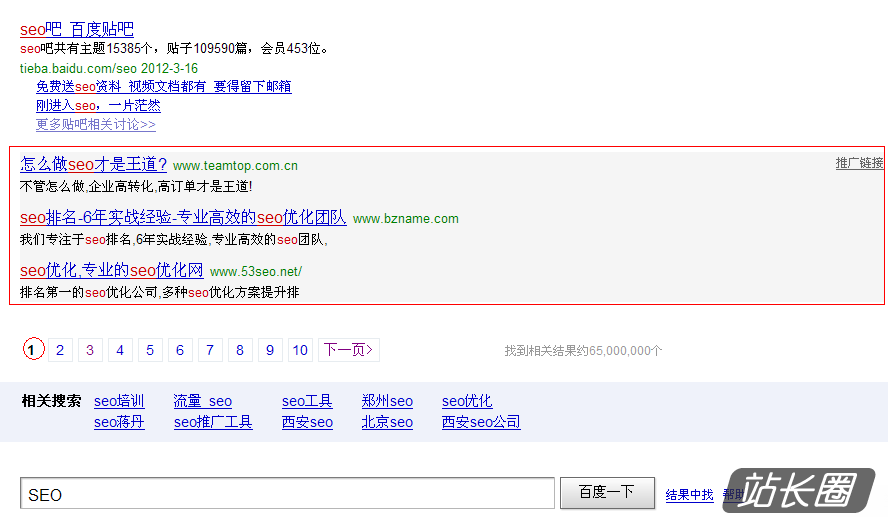Go to results page 4
This screenshot has width=888, height=520.
click(x=120, y=350)
